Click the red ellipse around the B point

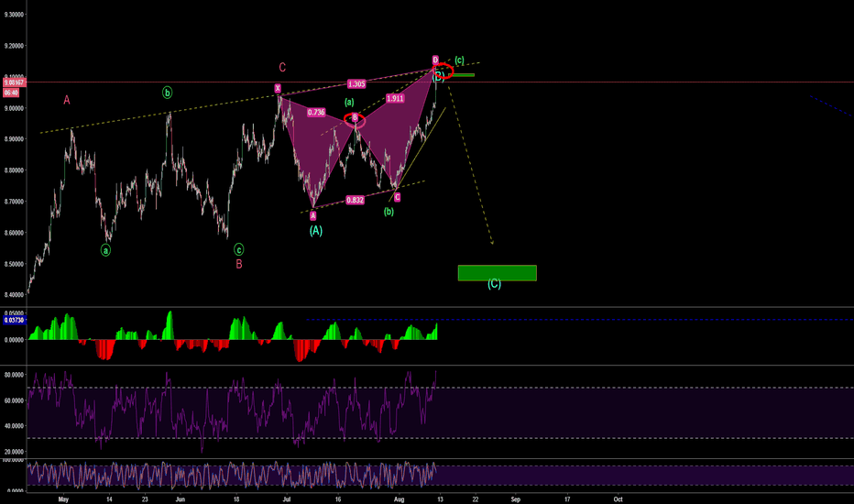point(355,120)
